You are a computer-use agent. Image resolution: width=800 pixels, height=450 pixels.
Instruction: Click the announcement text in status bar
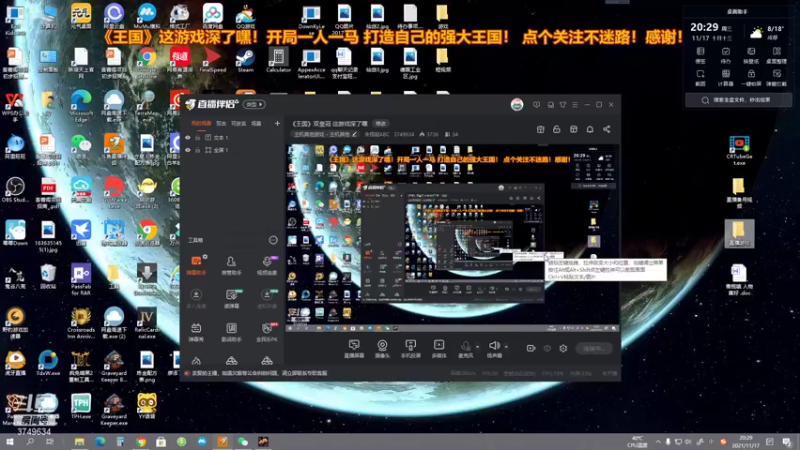coord(259,373)
